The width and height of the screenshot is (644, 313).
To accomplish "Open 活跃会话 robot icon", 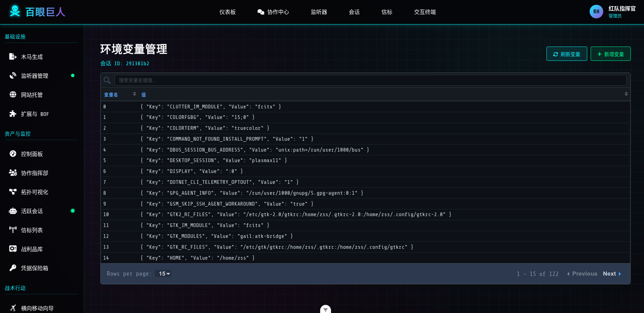I will click(x=13, y=211).
